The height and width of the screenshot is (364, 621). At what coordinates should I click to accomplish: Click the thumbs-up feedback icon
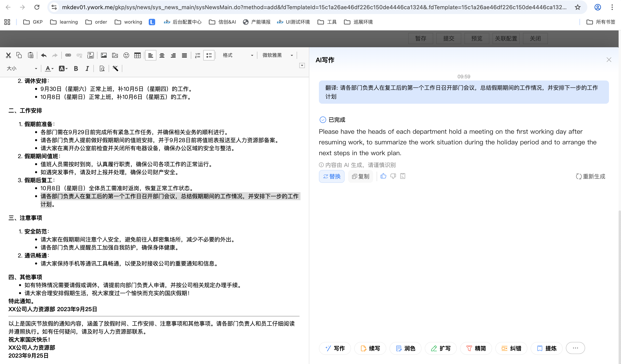tap(383, 176)
